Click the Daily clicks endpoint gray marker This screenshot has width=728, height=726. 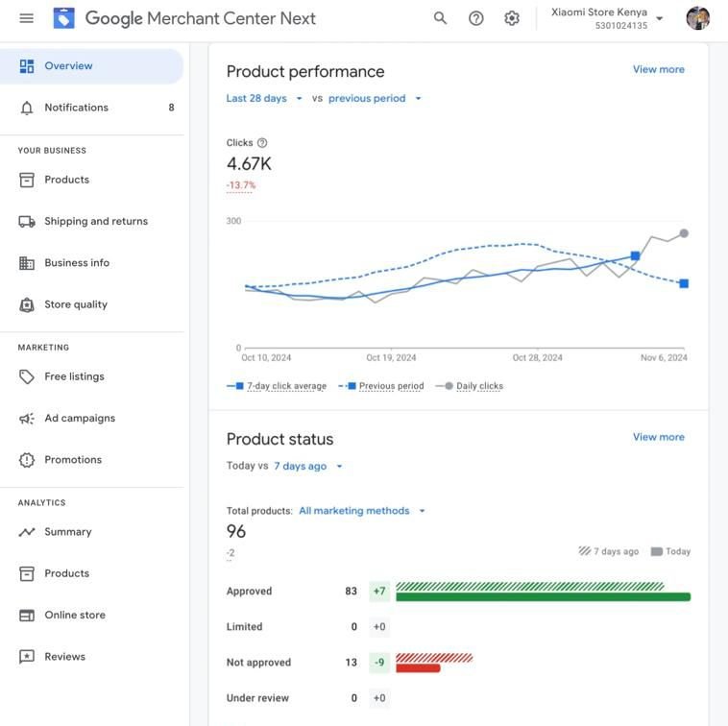coord(684,233)
